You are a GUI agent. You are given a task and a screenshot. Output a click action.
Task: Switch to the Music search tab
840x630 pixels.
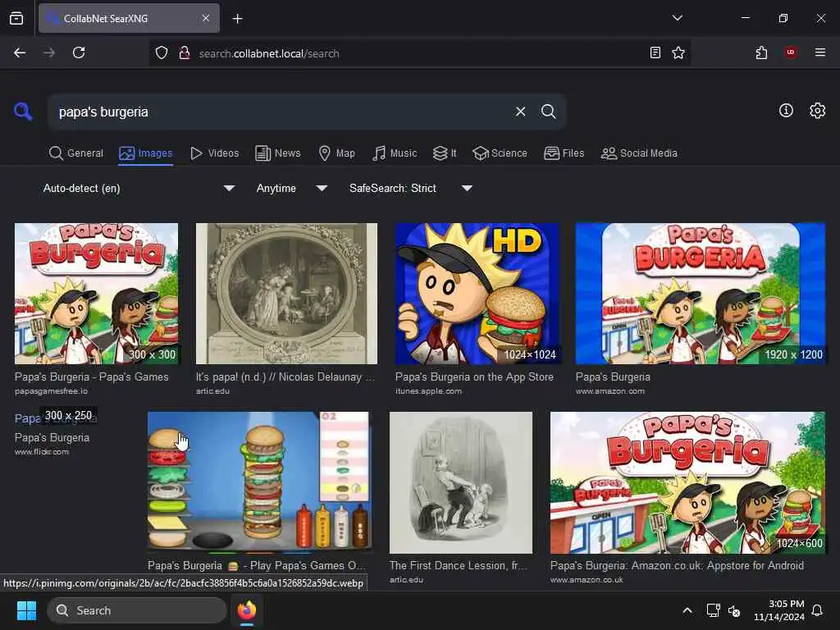point(395,153)
